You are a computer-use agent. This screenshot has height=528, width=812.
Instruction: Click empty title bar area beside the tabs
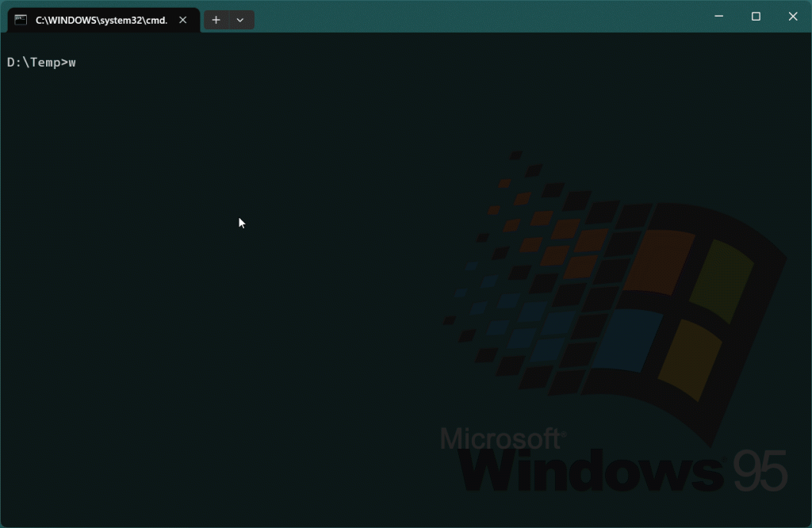click(x=476, y=17)
